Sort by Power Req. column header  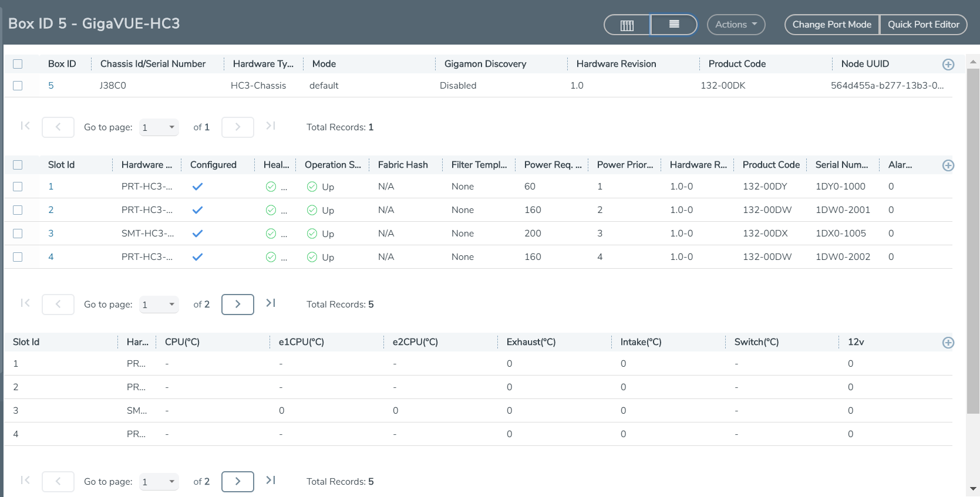pyautogui.click(x=552, y=165)
